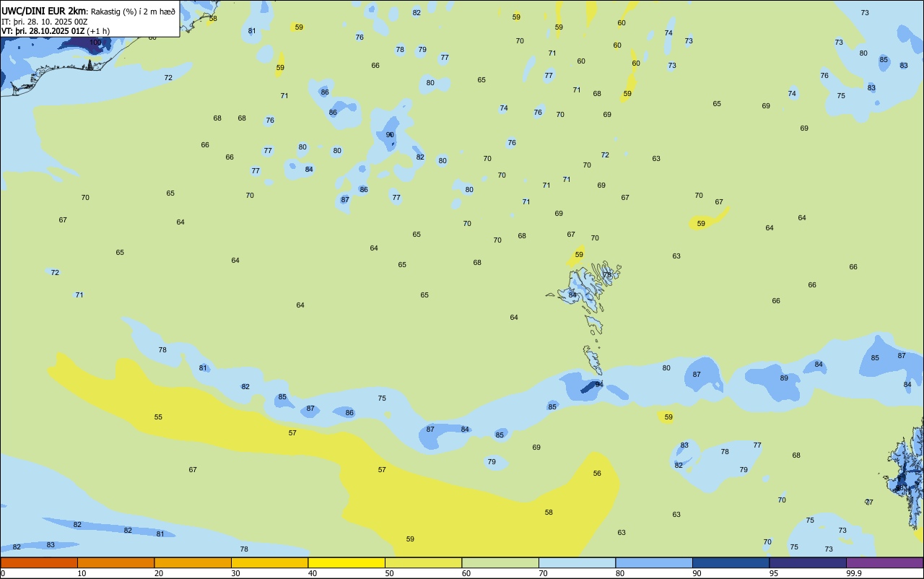924x579 pixels.
Task: Click the '55' humidity value in yellow area
Action: tap(158, 417)
